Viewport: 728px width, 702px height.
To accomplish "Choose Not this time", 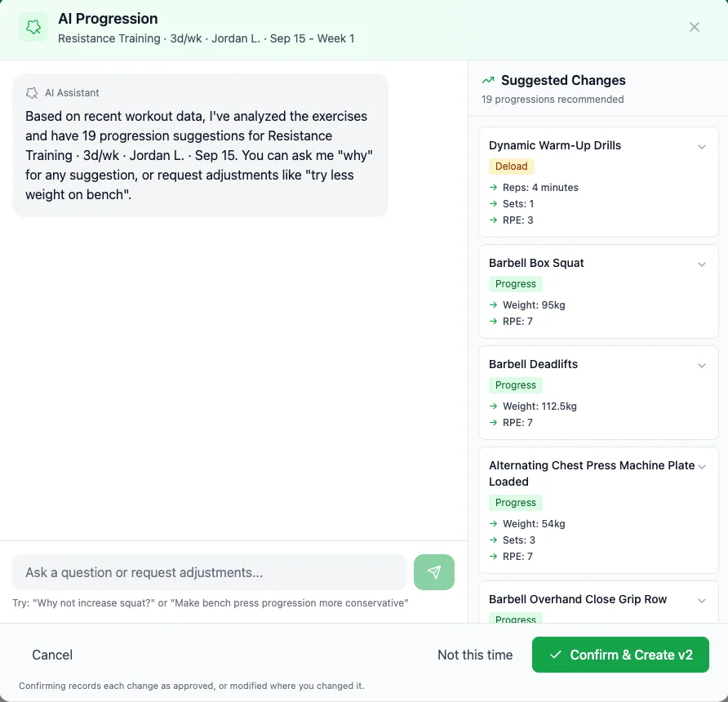I will click(x=475, y=655).
